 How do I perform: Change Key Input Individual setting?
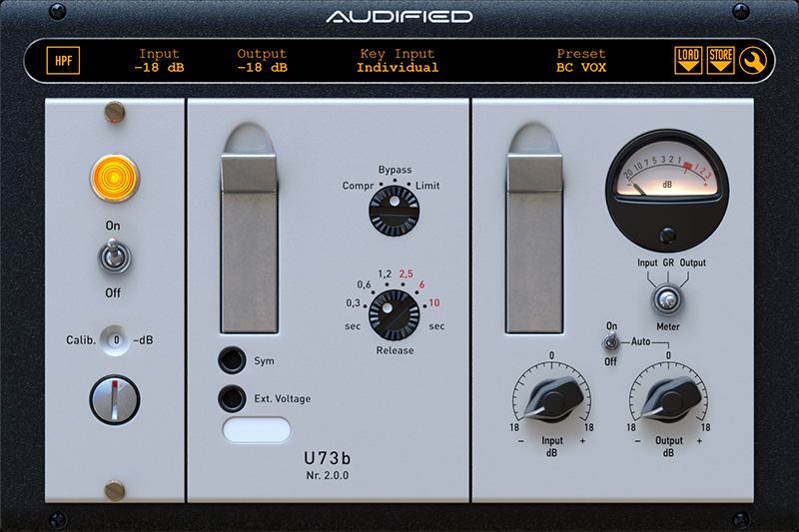398,61
